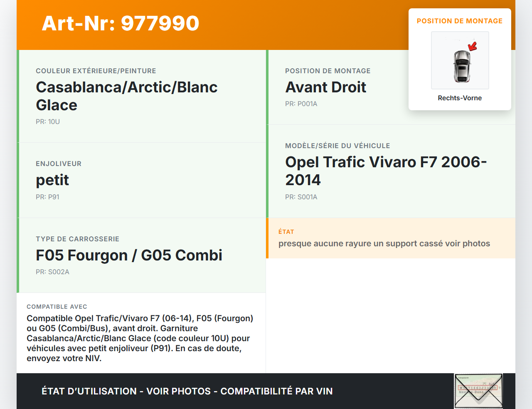This screenshot has height=409, width=532.
Task: Click POSITION DE MONTAGE label above Avant Droit
Action: [x=328, y=71]
